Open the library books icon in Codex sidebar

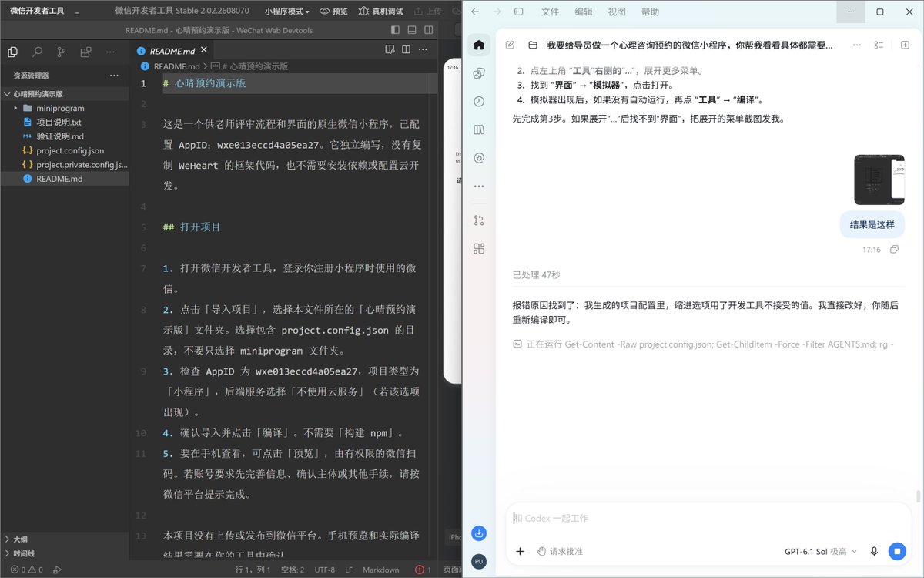point(479,129)
